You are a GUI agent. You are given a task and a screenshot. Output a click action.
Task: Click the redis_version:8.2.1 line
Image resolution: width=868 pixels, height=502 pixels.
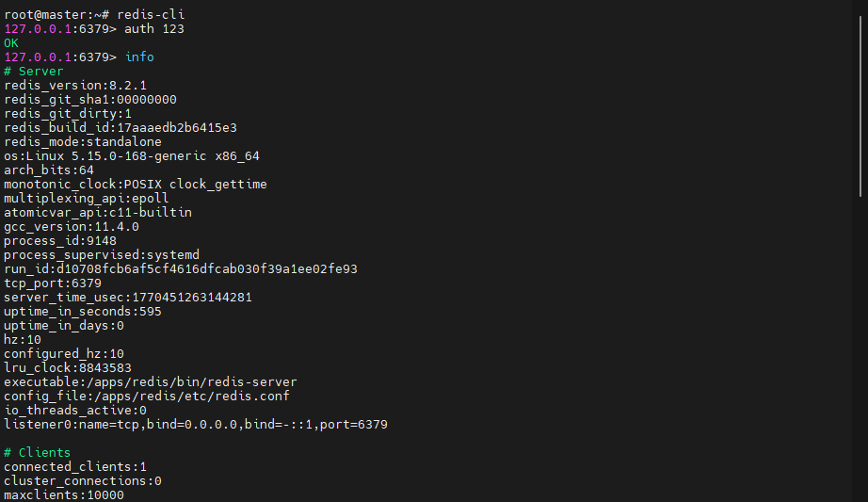(75, 85)
